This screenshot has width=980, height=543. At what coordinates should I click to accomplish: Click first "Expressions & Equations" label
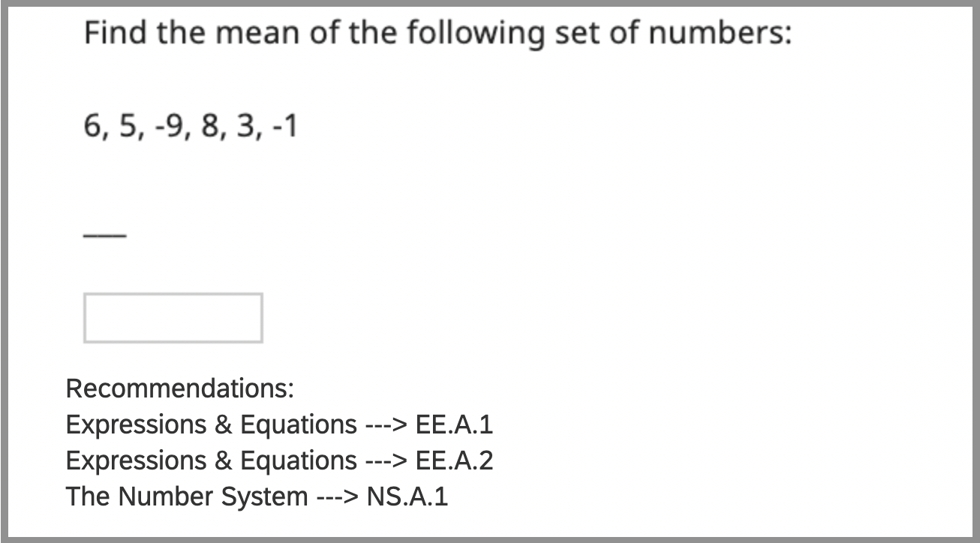(211, 425)
